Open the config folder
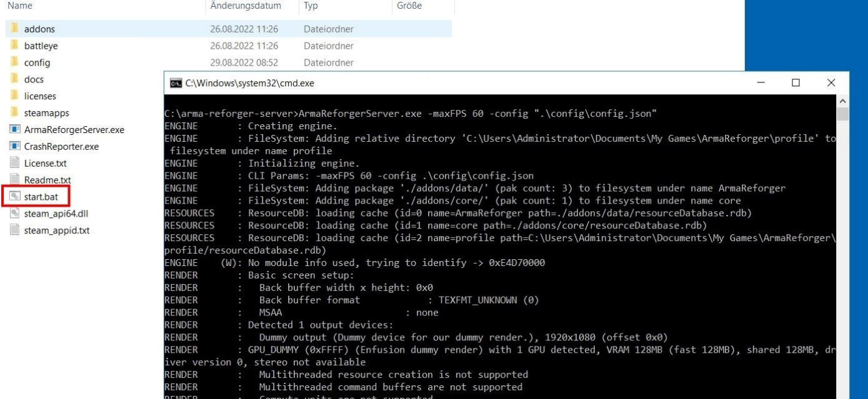This screenshot has width=868, height=399. pos(37,62)
